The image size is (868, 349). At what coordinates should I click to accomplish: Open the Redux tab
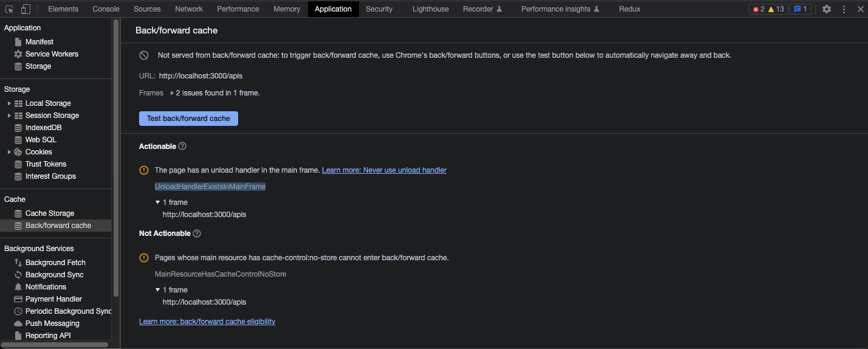630,9
